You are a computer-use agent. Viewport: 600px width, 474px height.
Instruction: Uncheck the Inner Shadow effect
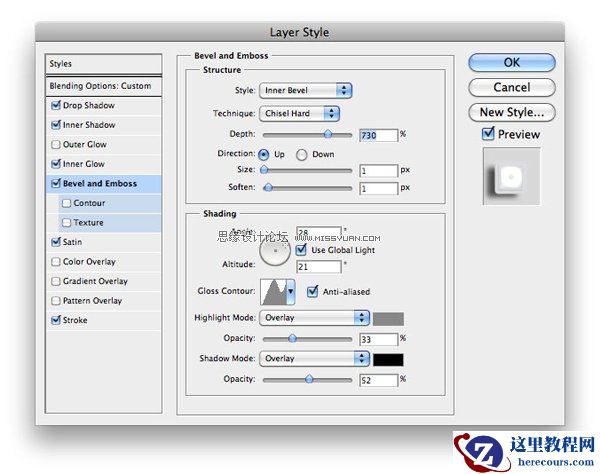[x=56, y=125]
